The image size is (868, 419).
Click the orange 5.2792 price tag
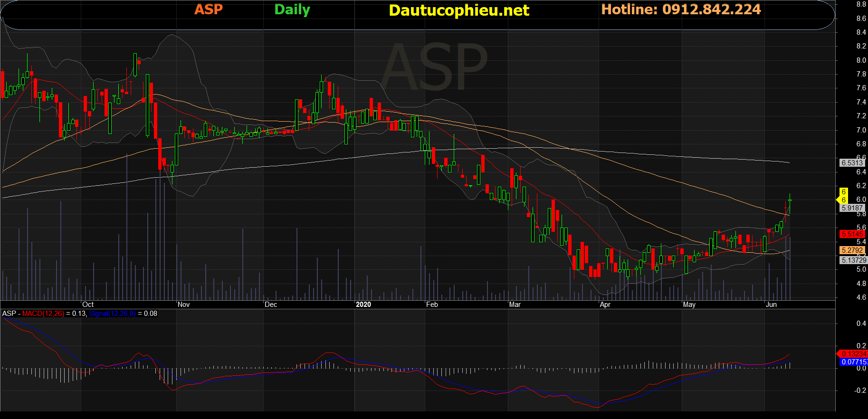(852, 250)
